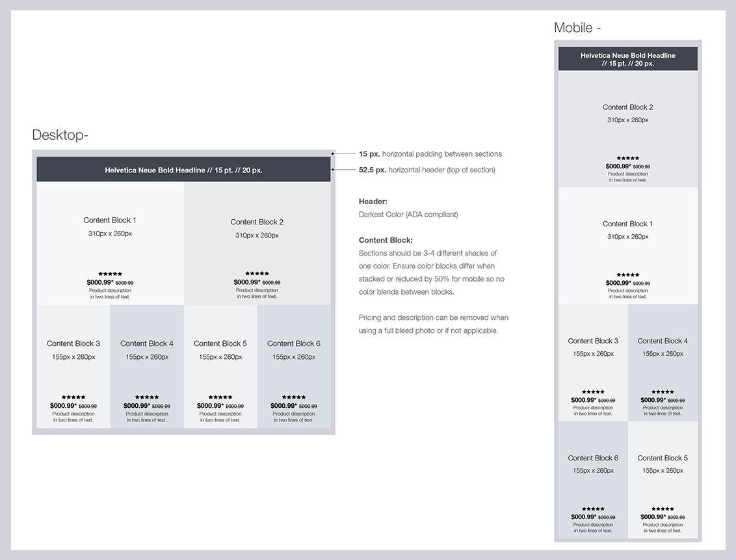Select desktop Content Block 1 label
The width and height of the screenshot is (736, 560).
(110, 220)
